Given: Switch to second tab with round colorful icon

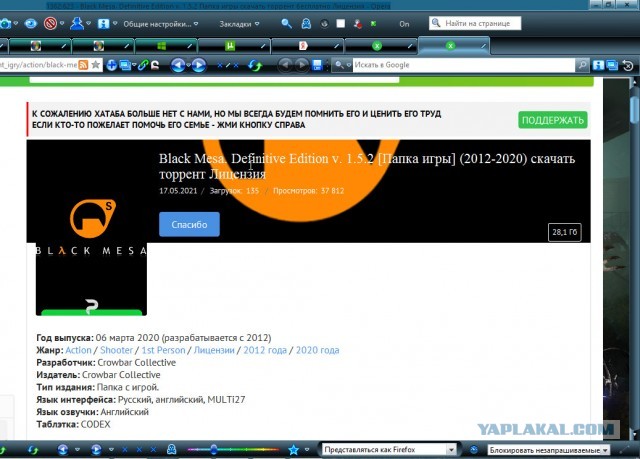Looking at the screenshot, I should point(102,46).
